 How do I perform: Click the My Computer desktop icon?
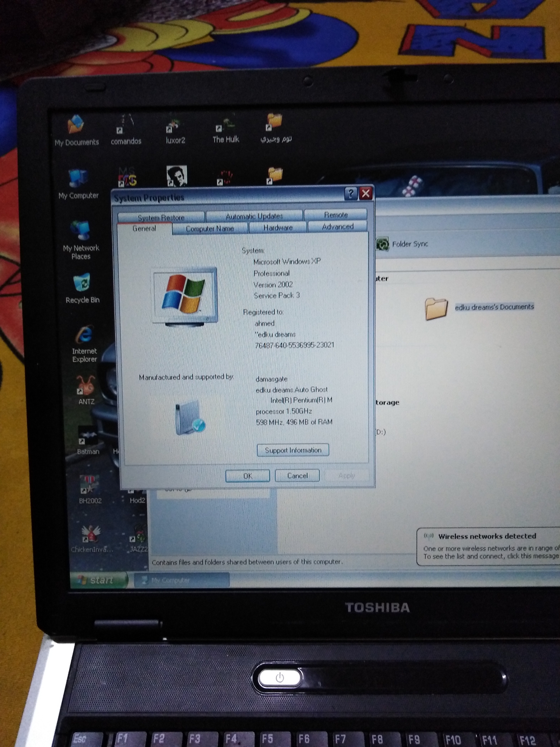point(78,184)
